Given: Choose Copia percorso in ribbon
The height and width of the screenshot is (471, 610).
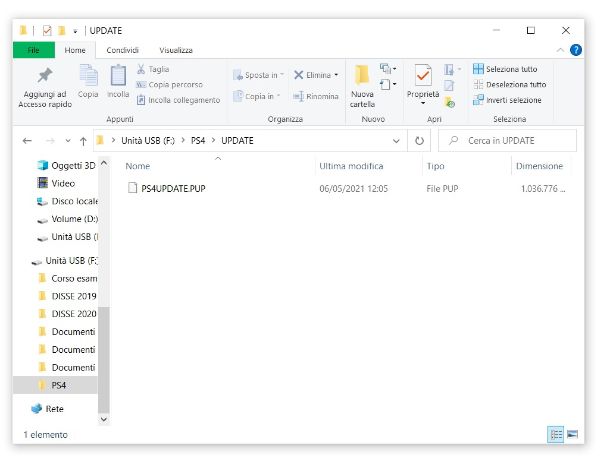Looking at the screenshot, I should click(170, 85).
